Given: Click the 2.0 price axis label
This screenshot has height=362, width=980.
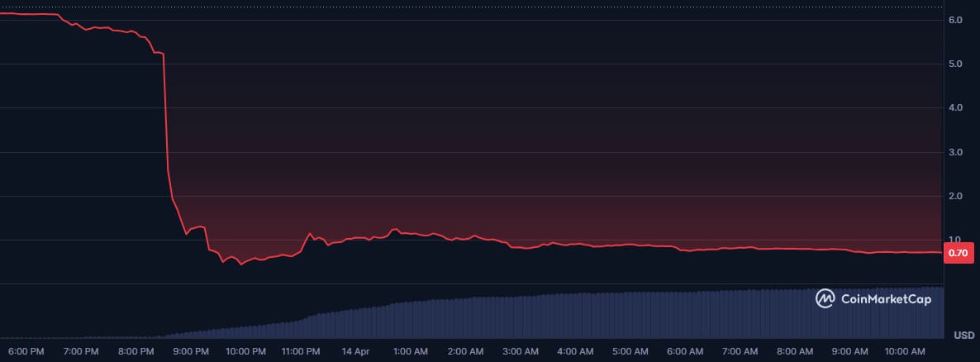Looking at the screenshot, I should [x=955, y=196].
